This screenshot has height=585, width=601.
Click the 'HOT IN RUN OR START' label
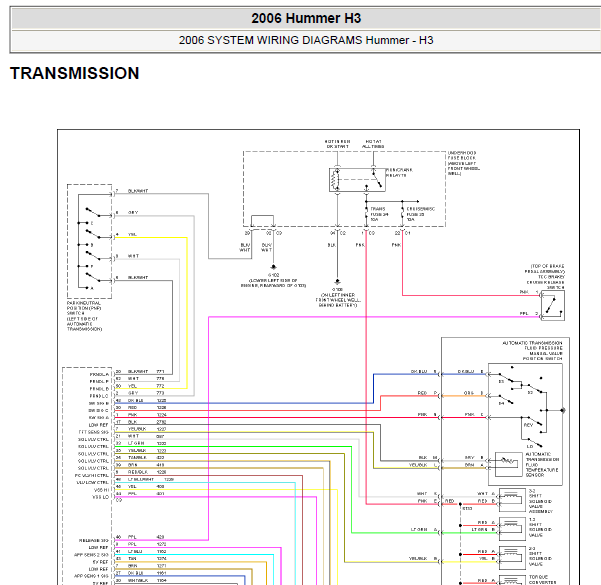(x=337, y=144)
